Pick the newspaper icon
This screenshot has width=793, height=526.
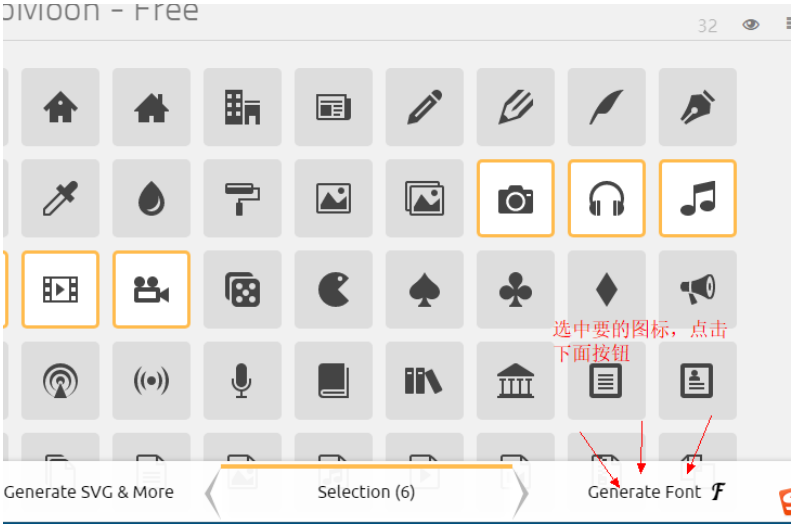click(333, 107)
